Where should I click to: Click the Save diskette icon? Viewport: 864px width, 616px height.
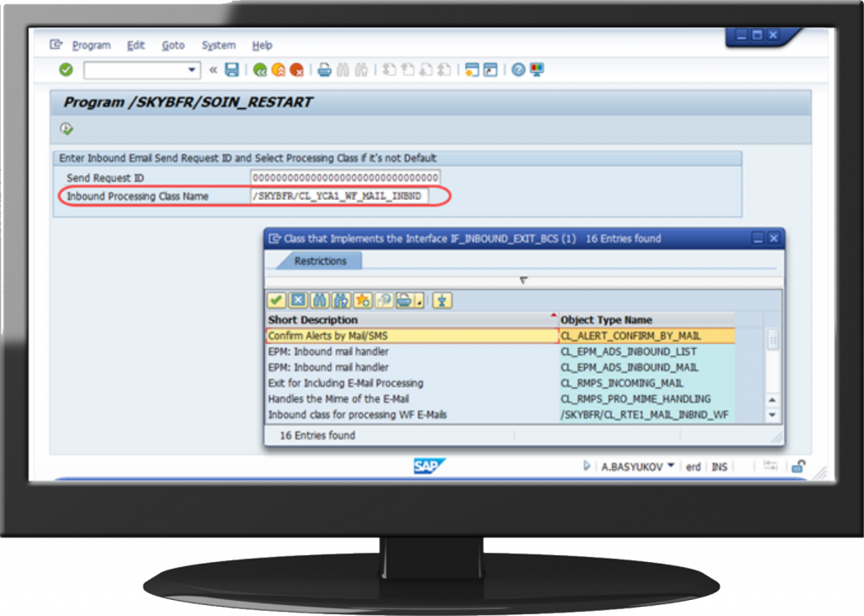[x=232, y=70]
